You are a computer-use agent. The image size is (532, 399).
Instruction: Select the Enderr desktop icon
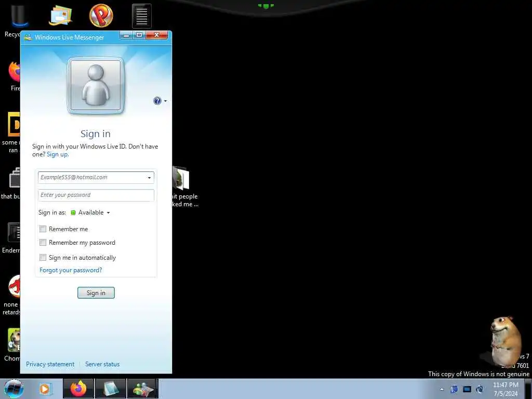click(14, 232)
